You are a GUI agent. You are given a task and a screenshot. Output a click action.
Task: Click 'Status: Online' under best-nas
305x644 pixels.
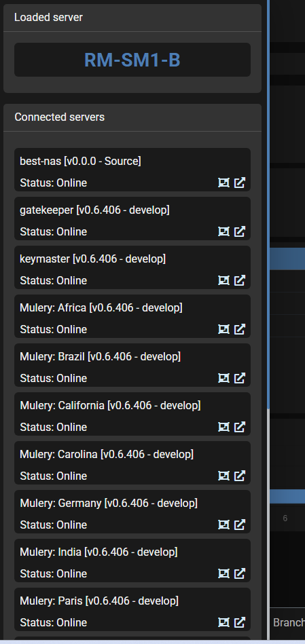54,183
